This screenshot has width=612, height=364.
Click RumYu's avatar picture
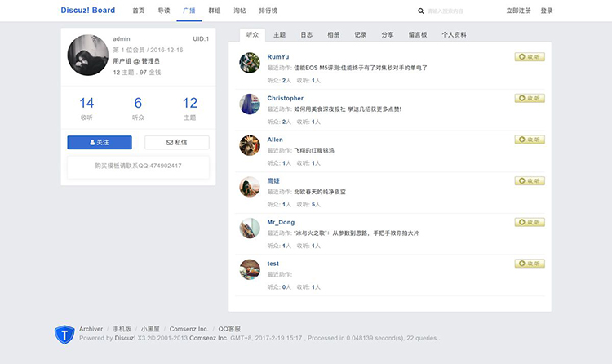click(250, 63)
